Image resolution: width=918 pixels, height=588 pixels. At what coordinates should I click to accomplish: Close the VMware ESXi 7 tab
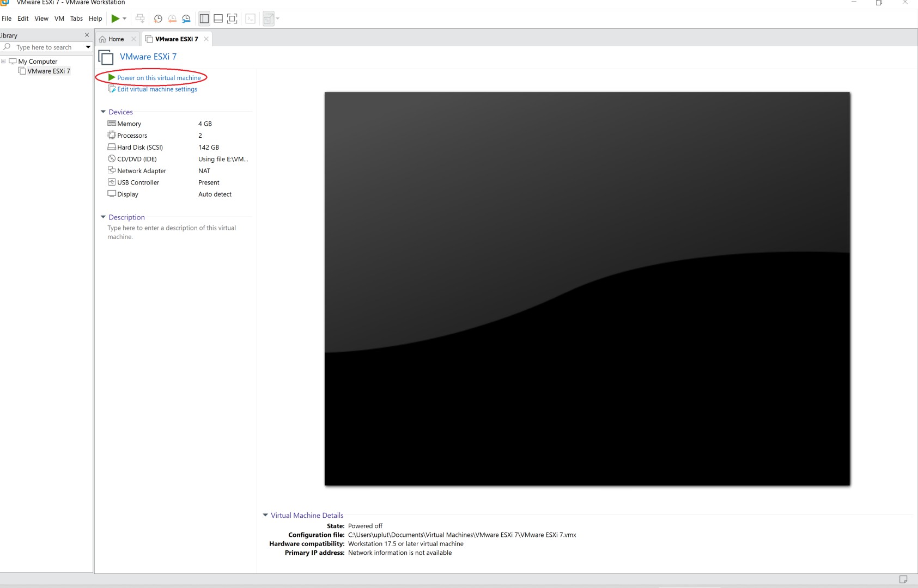(206, 39)
